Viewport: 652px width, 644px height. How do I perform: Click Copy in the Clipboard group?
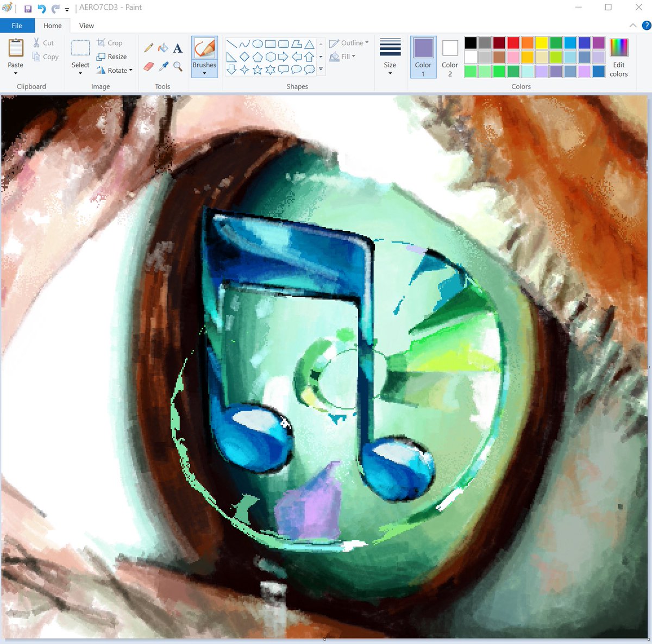pyautogui.click(x=46, y=57)
